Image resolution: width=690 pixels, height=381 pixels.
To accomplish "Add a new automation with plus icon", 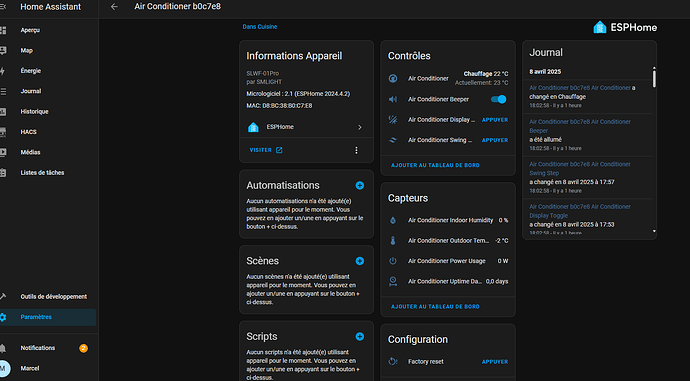I will (x=360, y=186).
